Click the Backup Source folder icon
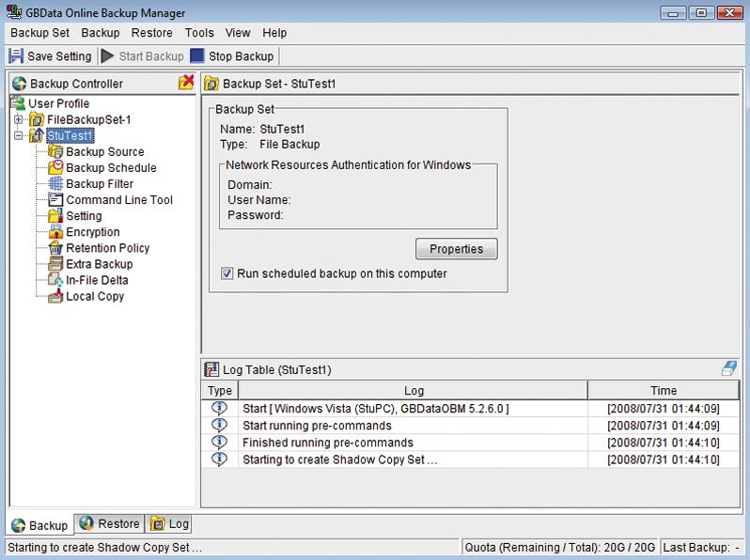Image resolution: width=750 pixels, height=560 pixels. click(55, 151)
